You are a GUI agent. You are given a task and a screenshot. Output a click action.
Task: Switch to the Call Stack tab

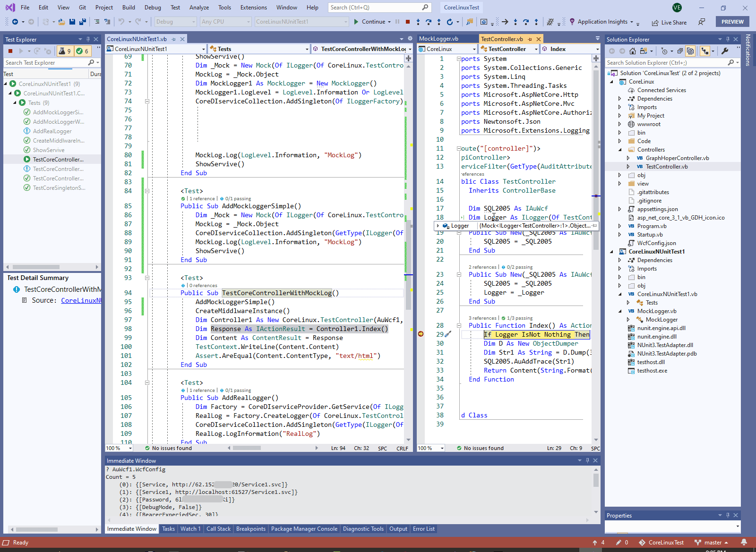(x=218, y=529)
